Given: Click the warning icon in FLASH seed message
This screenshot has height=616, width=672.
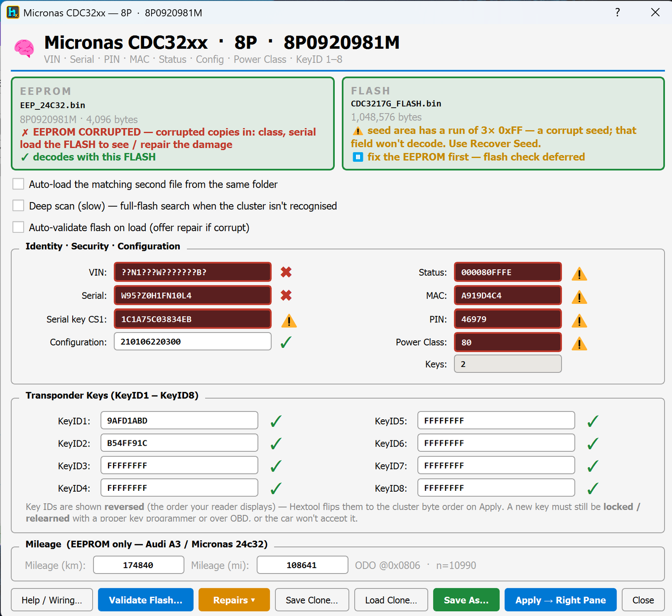Looking at the screenshot, I should (358, 131).
